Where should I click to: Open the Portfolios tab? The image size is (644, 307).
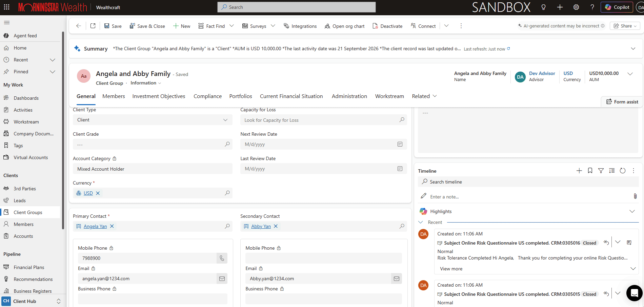(x=241, y=96)
